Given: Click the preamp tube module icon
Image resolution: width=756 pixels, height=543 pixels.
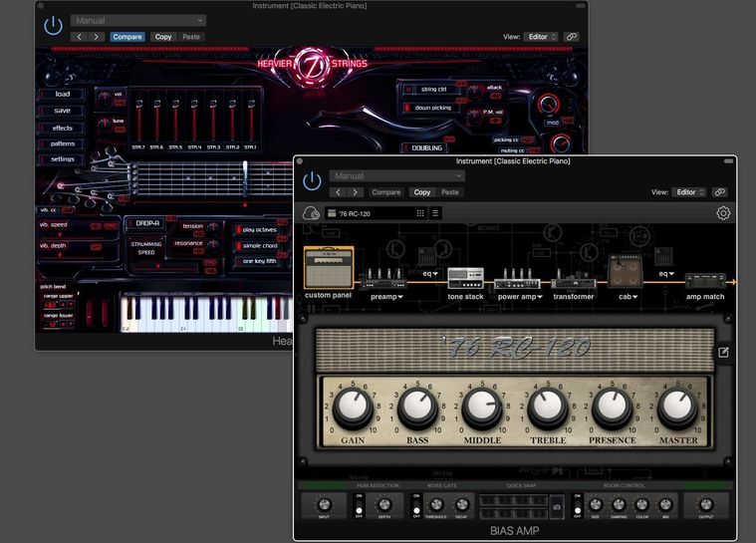Looking at the screenshot, I should click(383, 280).
